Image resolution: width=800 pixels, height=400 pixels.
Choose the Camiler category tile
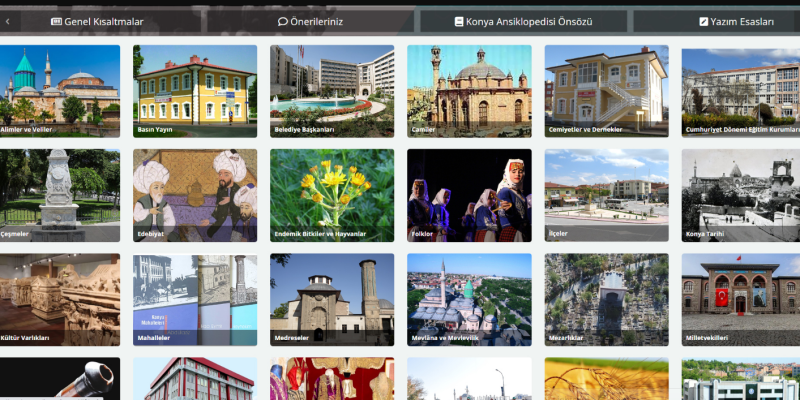(x=468, y=90)
